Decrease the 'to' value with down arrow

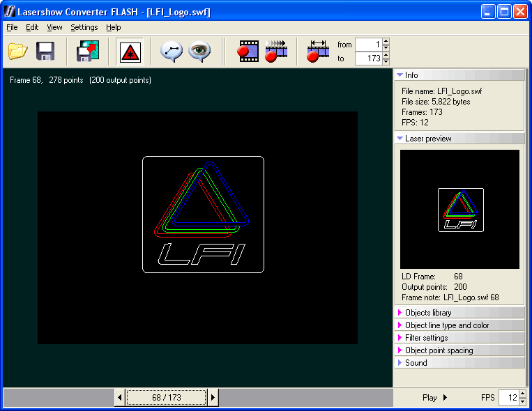pyautogui.click(x=386, y=62)
